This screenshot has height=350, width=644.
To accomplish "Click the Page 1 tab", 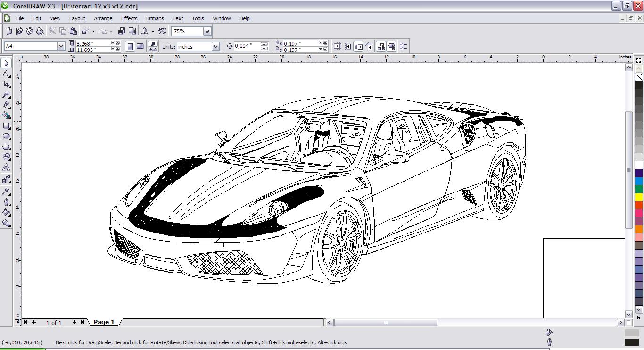I will [104, 322].
